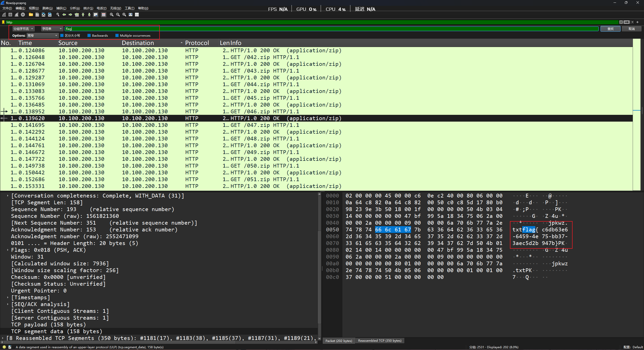
Task: Open a capture file with the folder icon
Action: 31,15
